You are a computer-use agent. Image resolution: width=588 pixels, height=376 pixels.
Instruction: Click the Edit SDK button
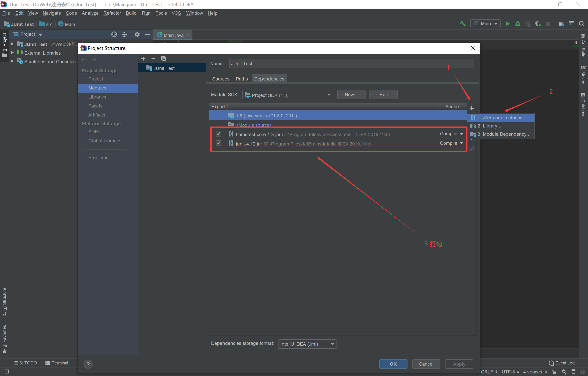[383, 94]
